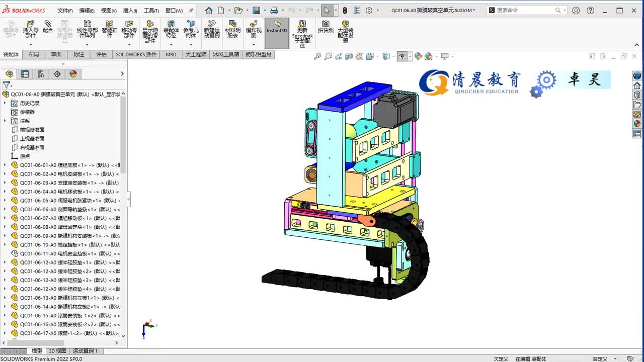The height and width of the screenshot is (362, 644).
Task: Select QC01-06-11-A0 电机安全挡板 tree item
Action: tap(65, 253)
